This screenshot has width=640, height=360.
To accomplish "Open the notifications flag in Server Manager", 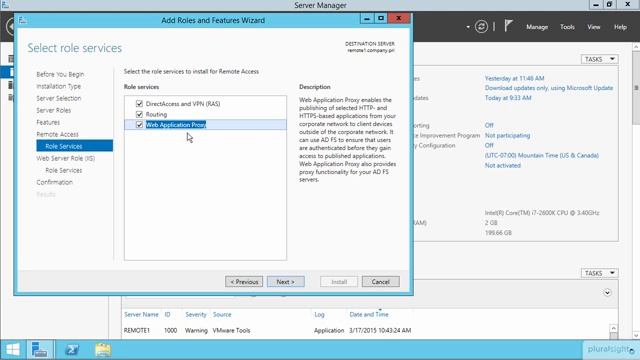I will pos(508,26).
